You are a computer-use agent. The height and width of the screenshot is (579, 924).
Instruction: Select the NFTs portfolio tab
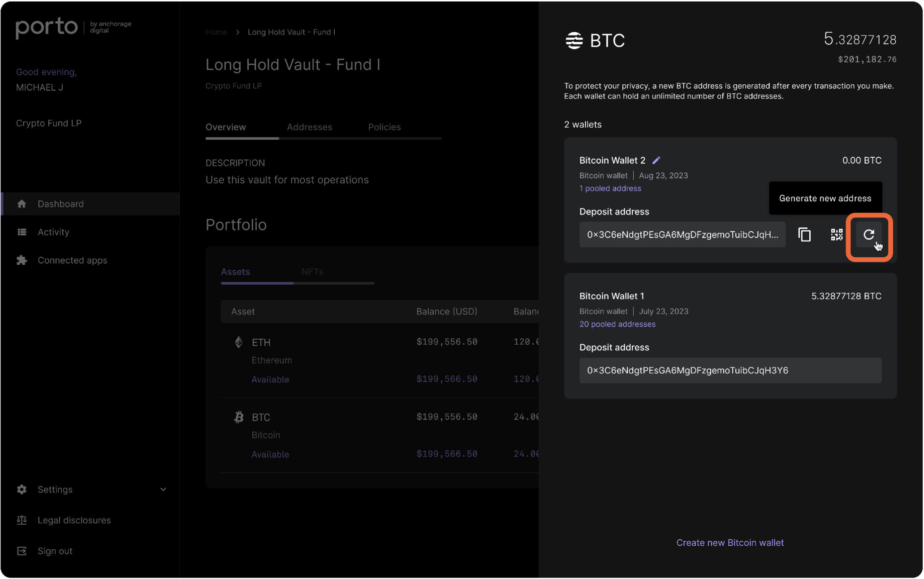pyautogui.click(x=312, y=272)
